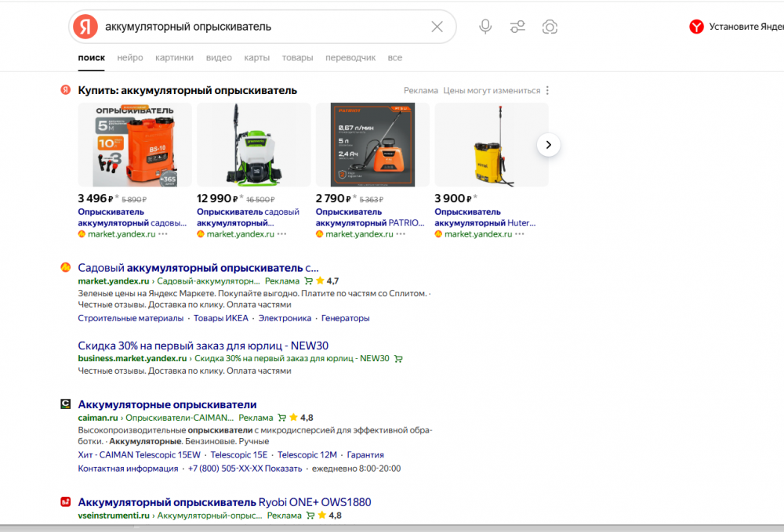This screenshot has width=784, height=532.
Task: Open search settings filter icon
Action: [517, 27]
